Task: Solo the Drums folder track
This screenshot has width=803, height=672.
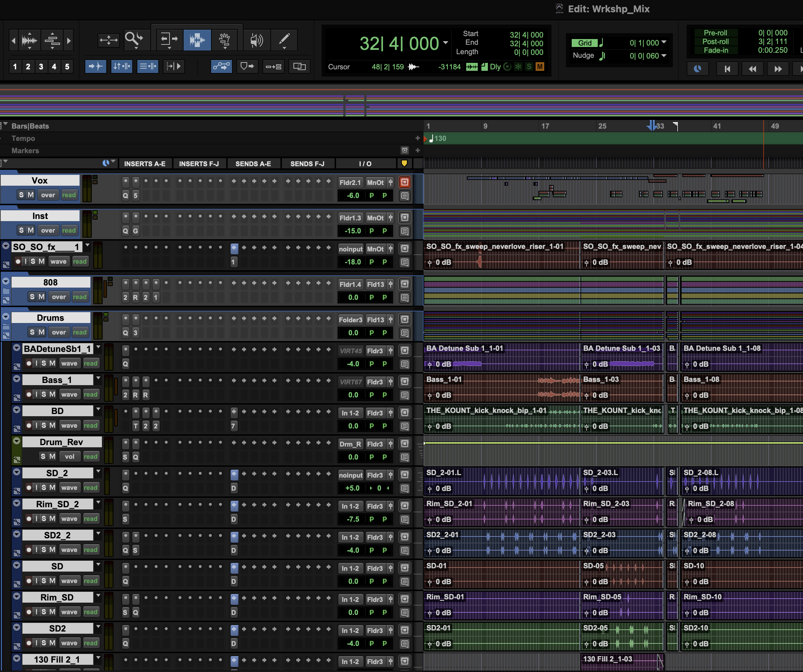Action: pos(32,332)
